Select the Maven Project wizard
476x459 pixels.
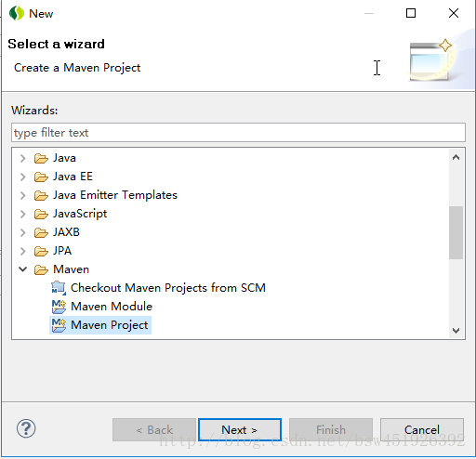coord(110,325)
